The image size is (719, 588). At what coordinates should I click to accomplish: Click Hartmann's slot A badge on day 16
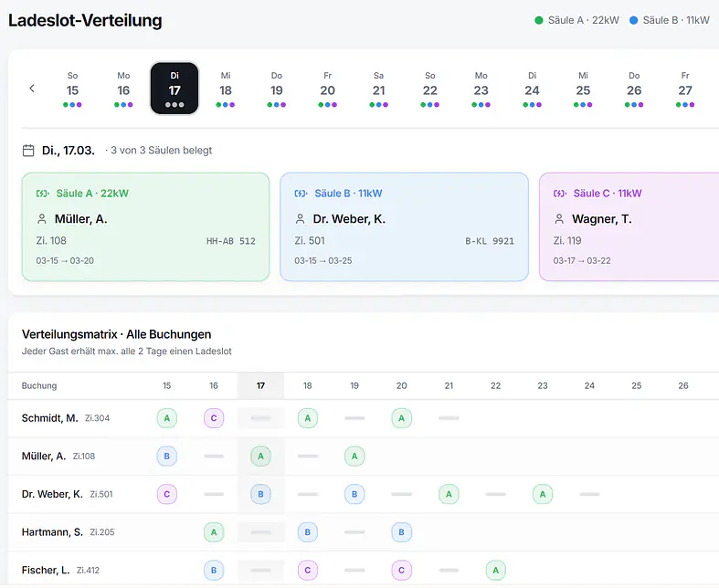[214, 531]
